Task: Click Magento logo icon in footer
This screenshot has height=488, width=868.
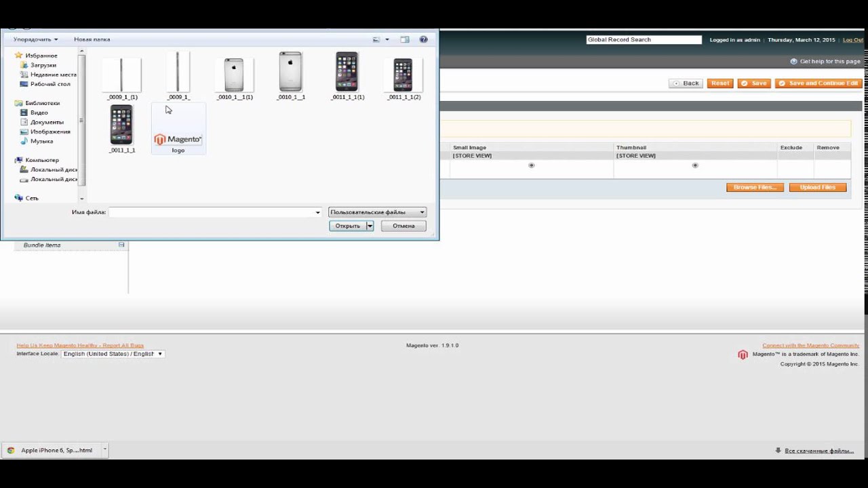Action: pos(743,354)
